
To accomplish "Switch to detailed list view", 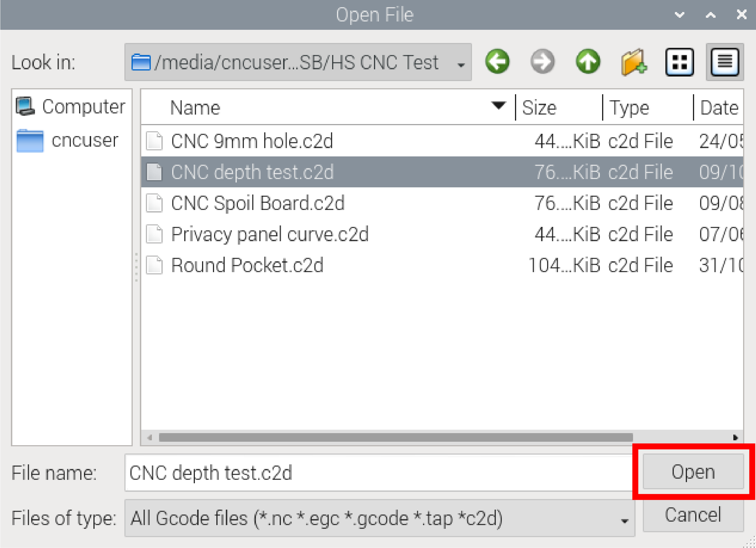I will pos(725,62).
